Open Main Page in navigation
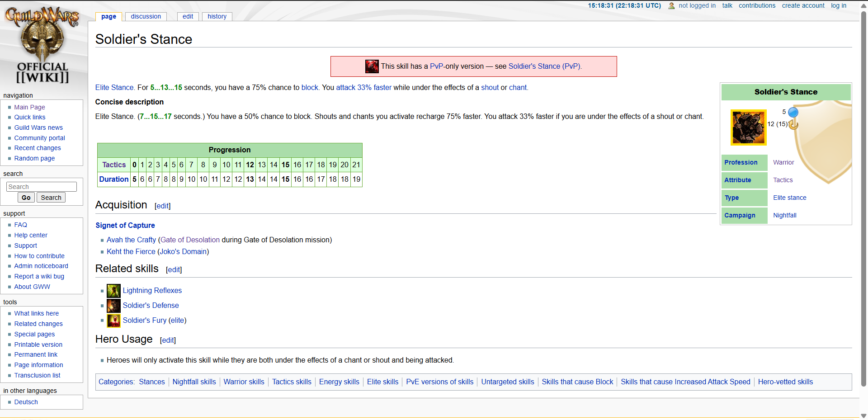The width and height of the screenshot is (868, 420). coord(29,107)
